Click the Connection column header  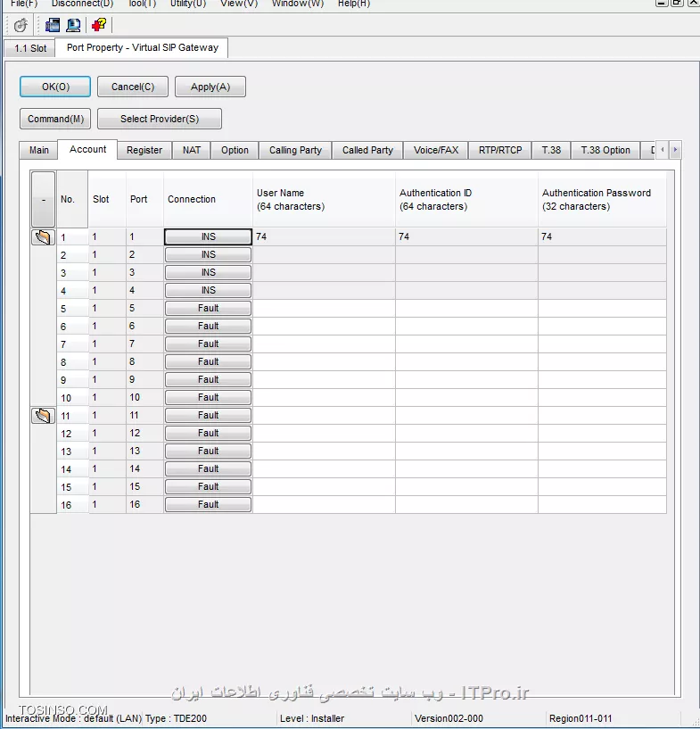[208, 199]
